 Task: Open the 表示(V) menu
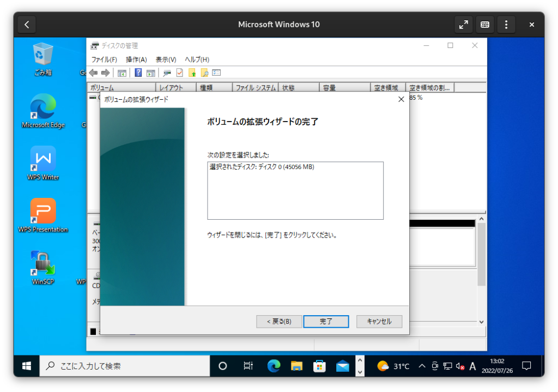click(166, 59)
